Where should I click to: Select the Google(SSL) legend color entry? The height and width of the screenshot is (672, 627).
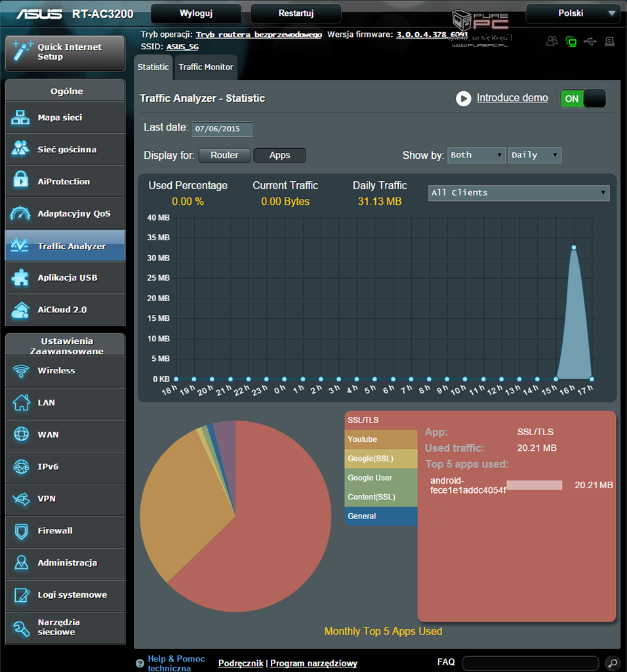(x=381, y=459)
